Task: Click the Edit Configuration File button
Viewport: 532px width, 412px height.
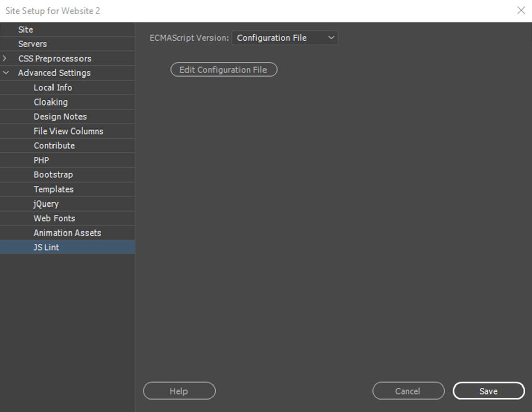Action: tap(224, 69)
